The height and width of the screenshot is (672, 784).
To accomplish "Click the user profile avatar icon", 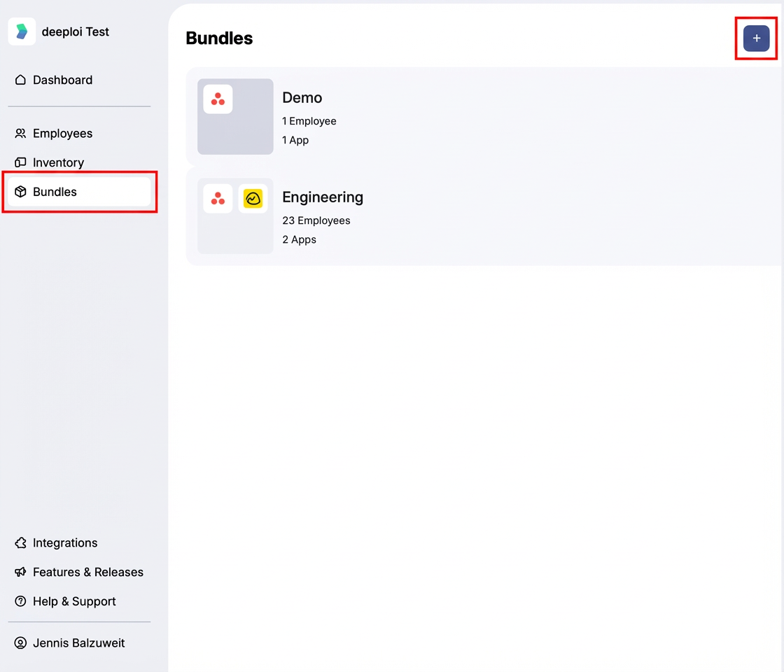I will (x=20, y=643).
